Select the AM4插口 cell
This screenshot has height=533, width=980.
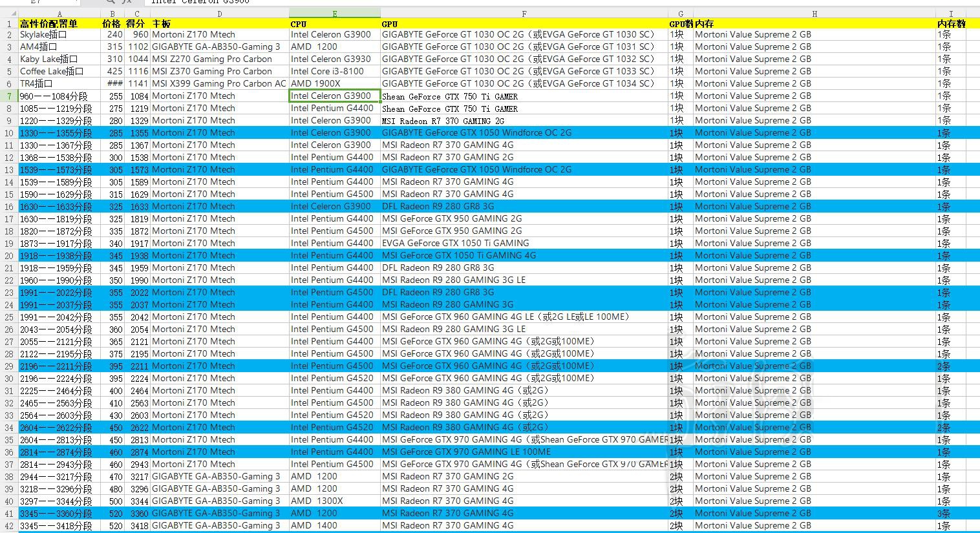click(59, 47)
